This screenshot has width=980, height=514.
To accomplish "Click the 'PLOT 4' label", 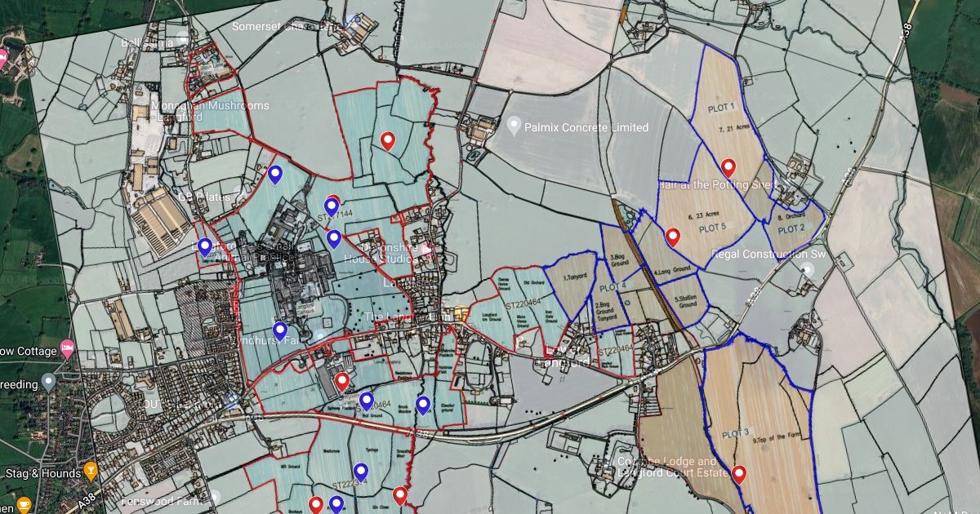I will 612,286.
